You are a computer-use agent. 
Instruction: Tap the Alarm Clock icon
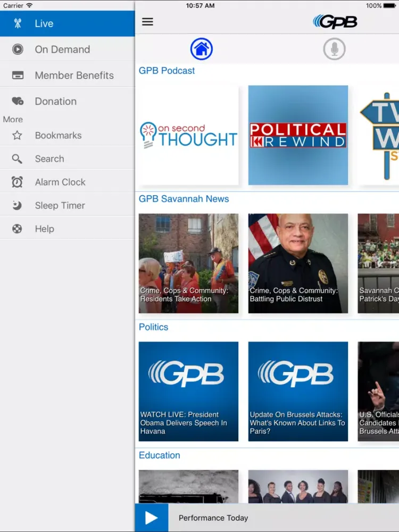click(x=17, y=182)
